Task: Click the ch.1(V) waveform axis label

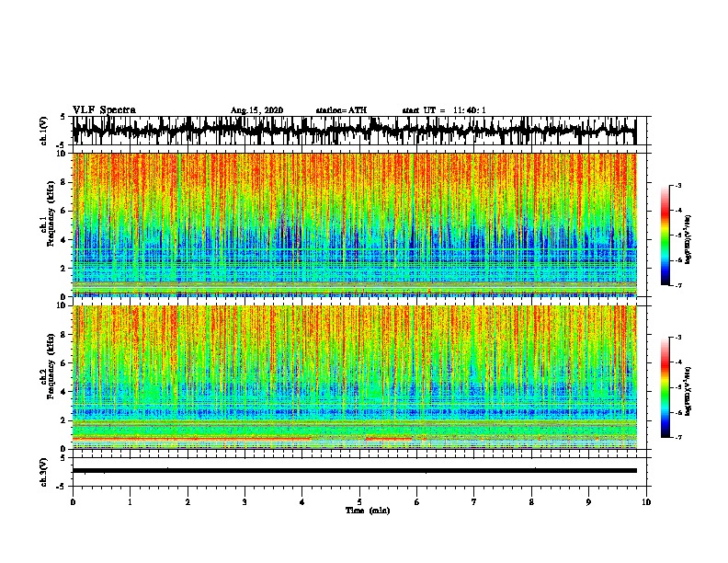Action: (x=44, y=131)
